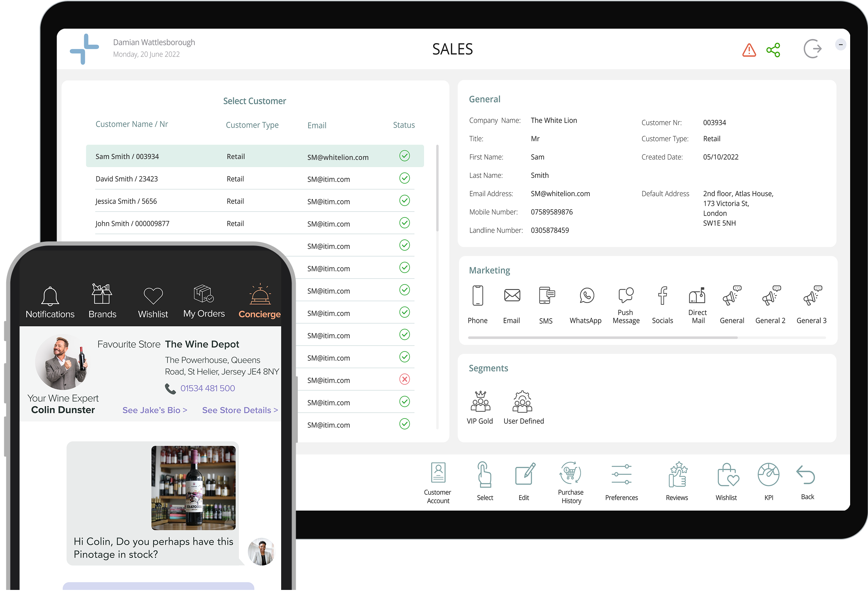
Task: Open the Wishlist bag button in toolbar
Action: [727, 482]
